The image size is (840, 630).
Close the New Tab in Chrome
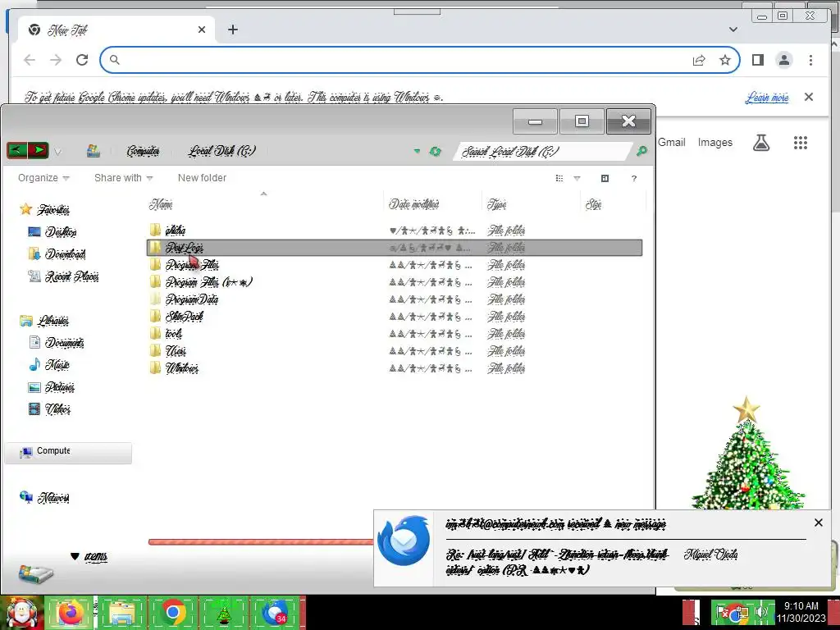click(x=202, y=30)
